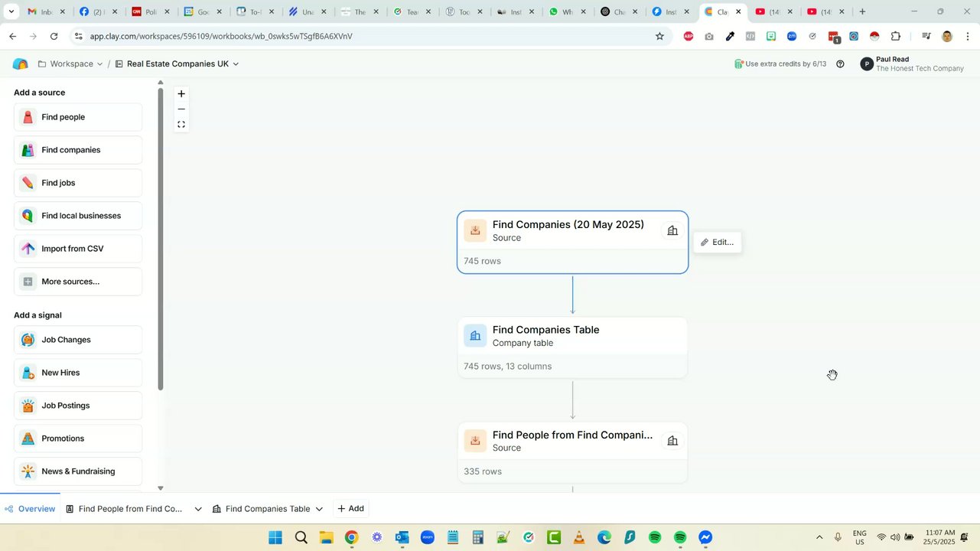
Task: Select the Job Changes signal
Action: pos(78,340)
